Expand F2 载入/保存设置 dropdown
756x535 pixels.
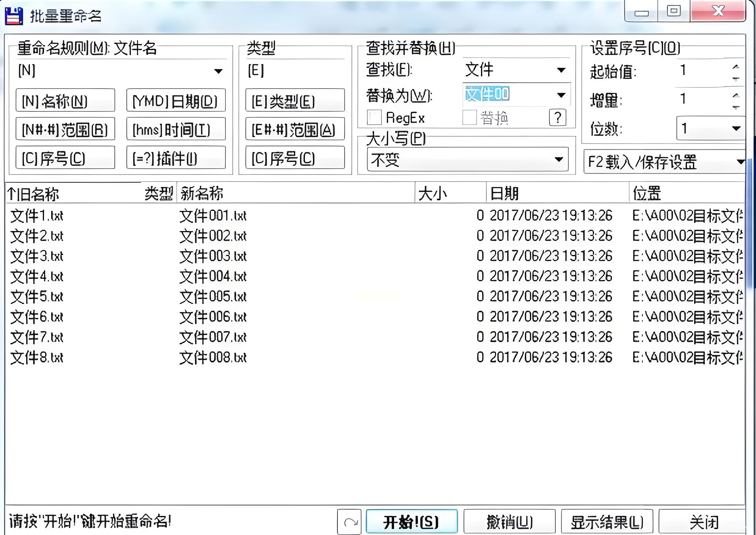pyautogui.click(x=740, y=162)
